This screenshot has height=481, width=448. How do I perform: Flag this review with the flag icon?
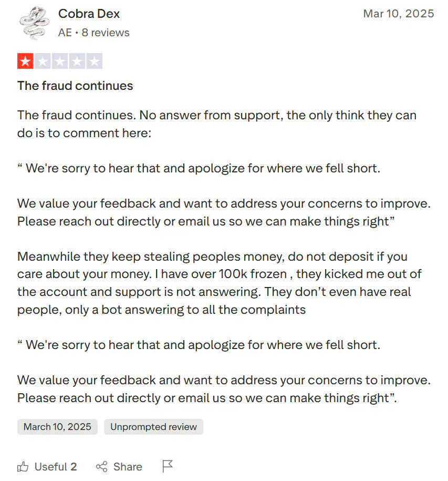[x=168, y=466]
